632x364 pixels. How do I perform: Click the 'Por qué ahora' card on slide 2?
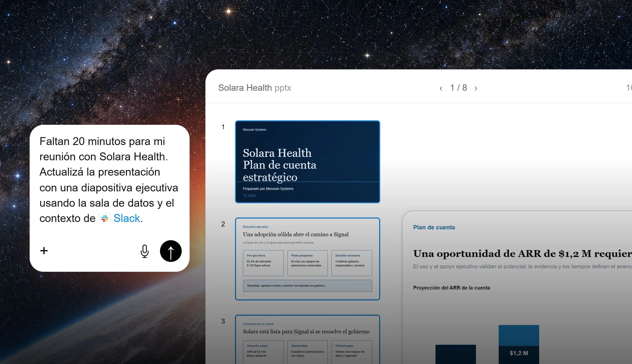(263, 263)
